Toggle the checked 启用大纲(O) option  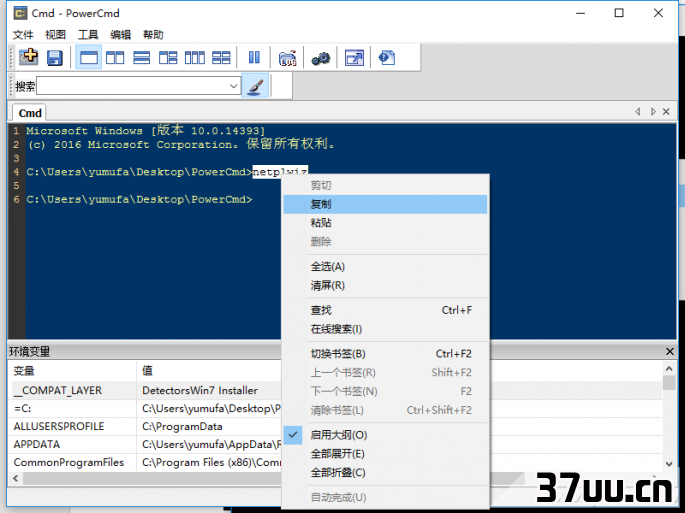coord(385,435)
